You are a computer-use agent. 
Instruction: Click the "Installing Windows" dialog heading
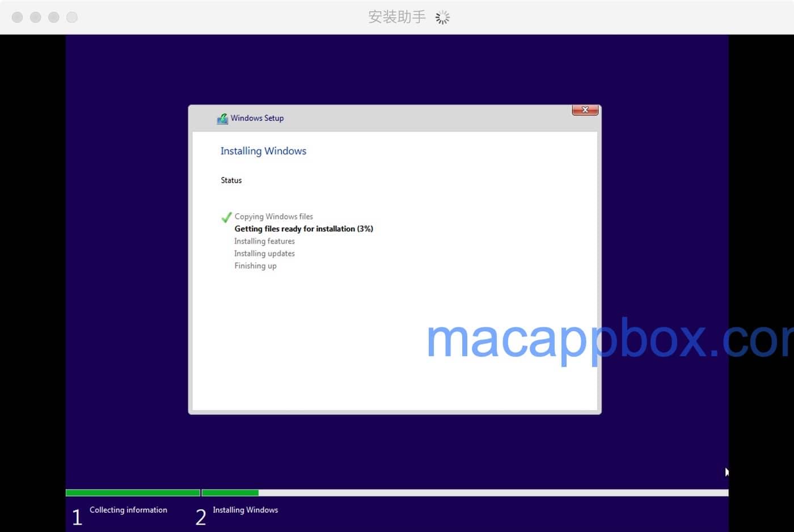pyautogui.click(x=263, y=151)
